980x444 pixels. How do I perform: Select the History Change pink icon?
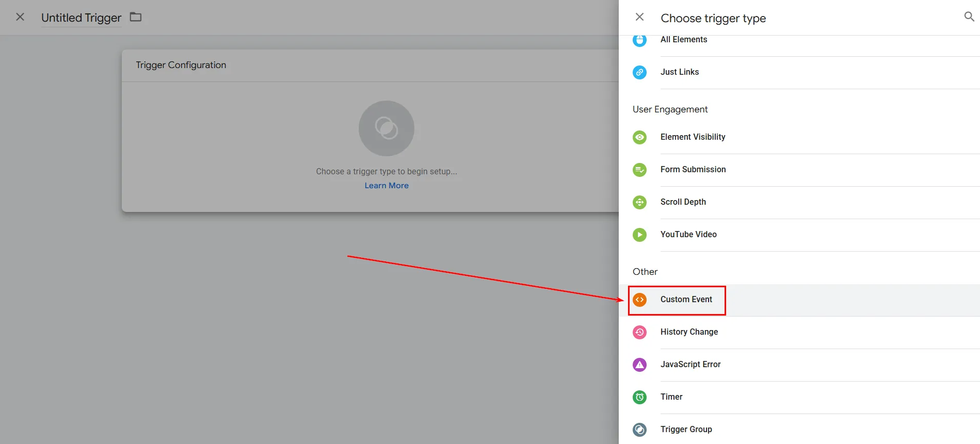pos(639,332)
